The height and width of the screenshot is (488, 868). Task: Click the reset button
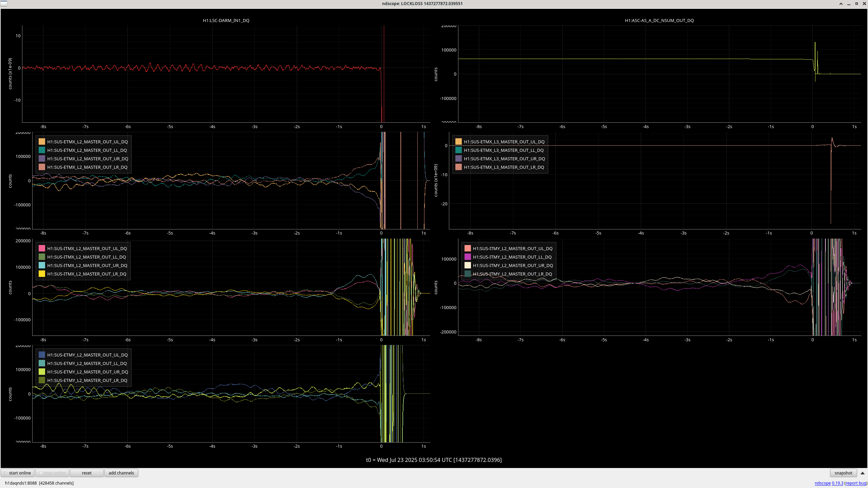point(87,473)
